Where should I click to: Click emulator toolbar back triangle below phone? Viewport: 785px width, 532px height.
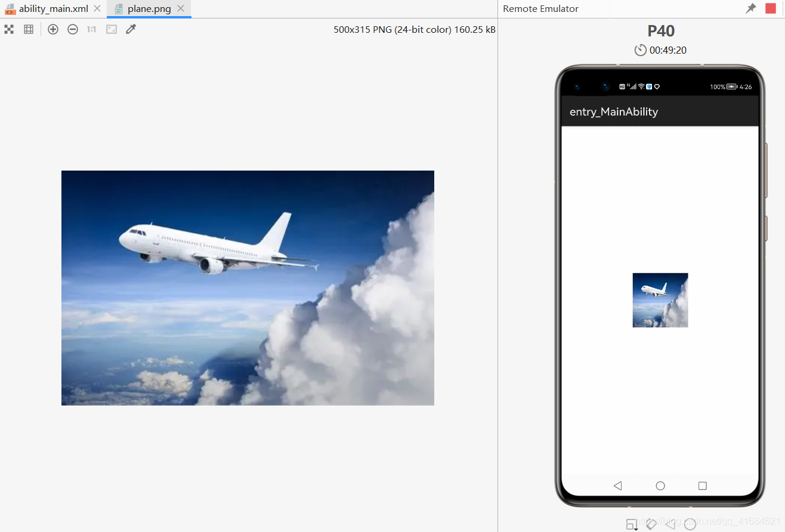click(670, 524)
